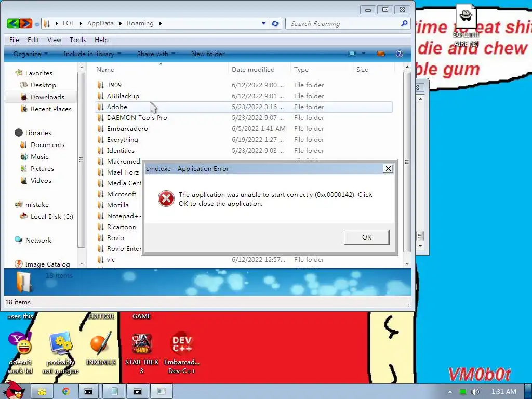Open the view options dropdown arrow
The image size is (532, 399).
[363, 54]
